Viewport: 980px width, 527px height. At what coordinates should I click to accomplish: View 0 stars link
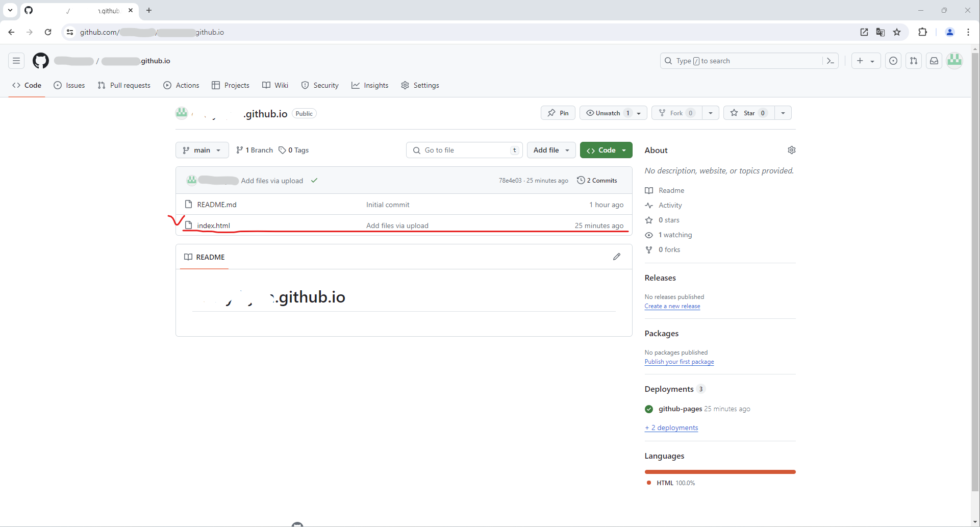pyautogui.click(x=669, y=220)
